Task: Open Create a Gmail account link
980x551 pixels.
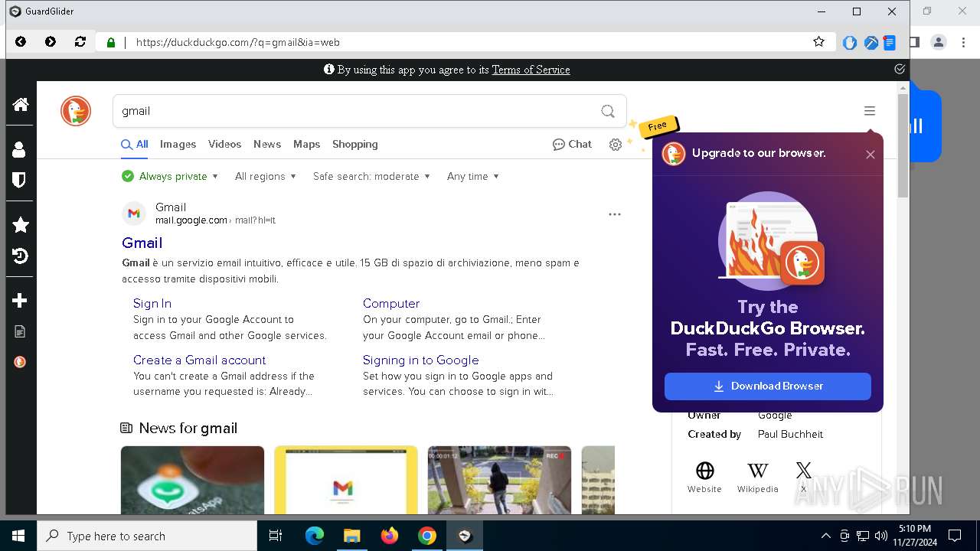Action: click(199, 360)
